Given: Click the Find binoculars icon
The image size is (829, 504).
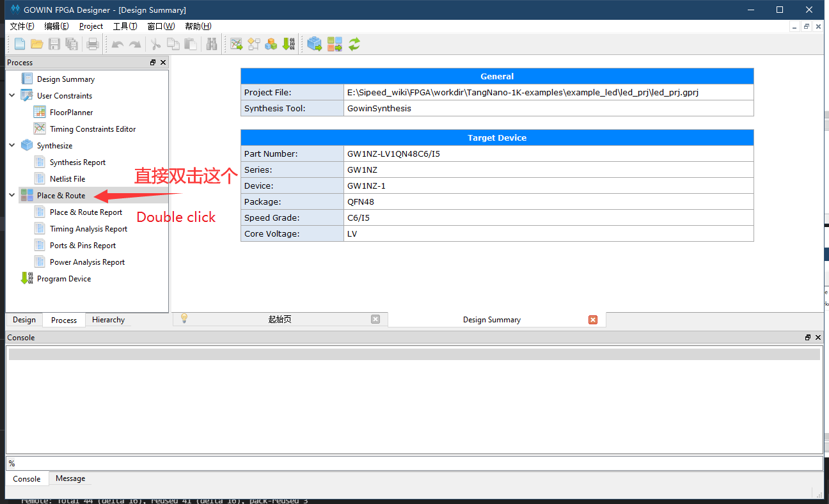Looking at the screenshot, I should tap(212, 44).
